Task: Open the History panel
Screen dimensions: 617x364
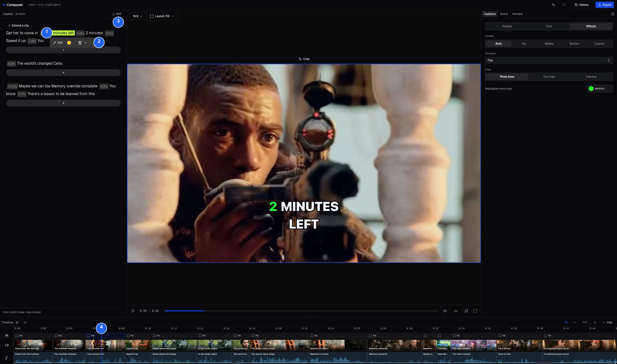Action: [582, 5]
